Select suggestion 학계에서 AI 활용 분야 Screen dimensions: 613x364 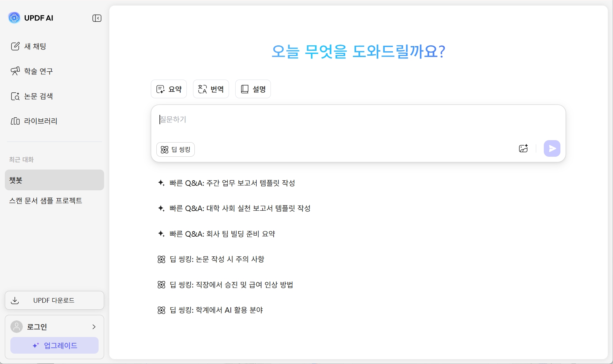pos(210,310)
